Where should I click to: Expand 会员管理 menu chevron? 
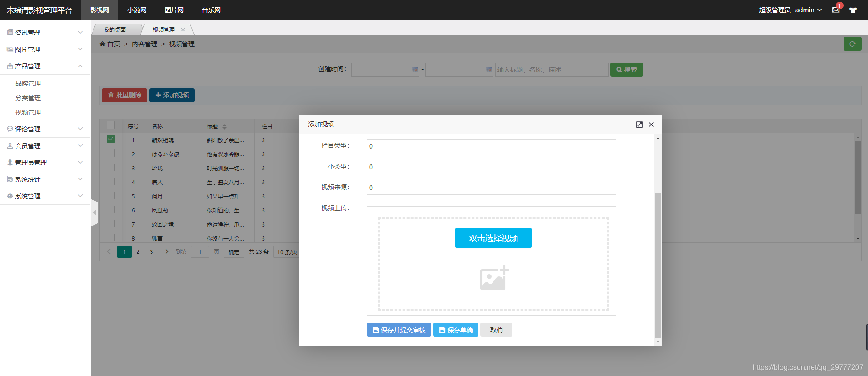point(80,146)
